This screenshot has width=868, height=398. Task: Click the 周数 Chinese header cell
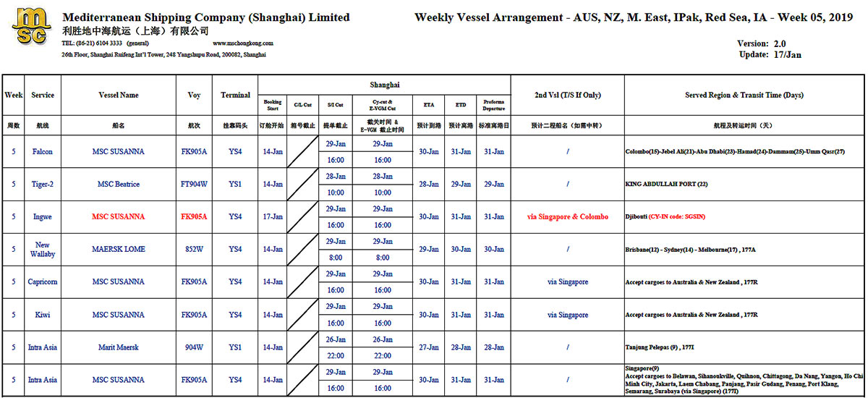tap(13, 125)
